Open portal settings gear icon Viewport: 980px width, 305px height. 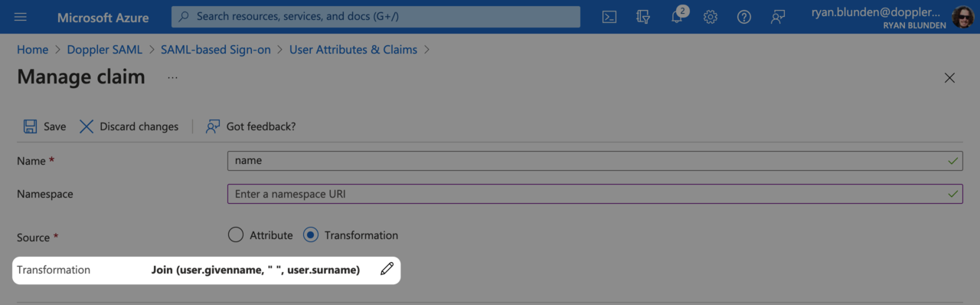[710, 17]
